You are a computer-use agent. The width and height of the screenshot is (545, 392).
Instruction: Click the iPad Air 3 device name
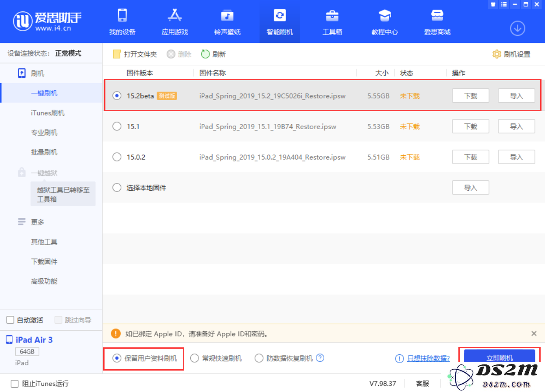coord(34,340)
